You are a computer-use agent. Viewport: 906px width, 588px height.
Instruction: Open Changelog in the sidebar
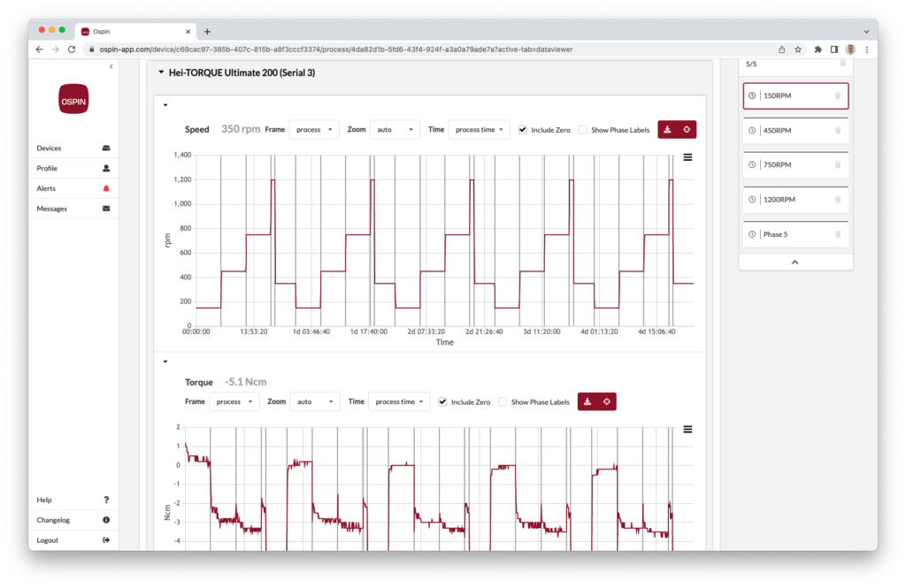click(73, 520)
